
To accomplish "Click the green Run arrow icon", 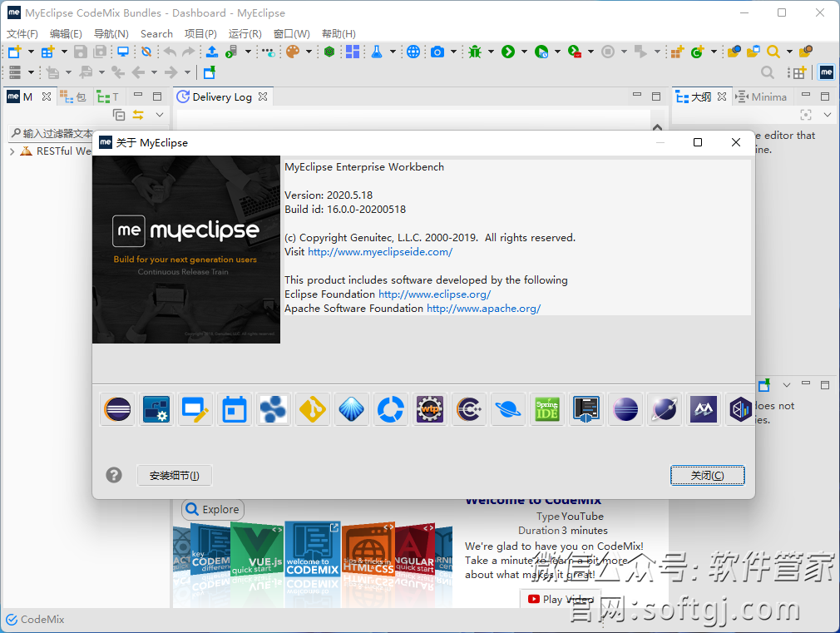I will (x=508, y=52).
